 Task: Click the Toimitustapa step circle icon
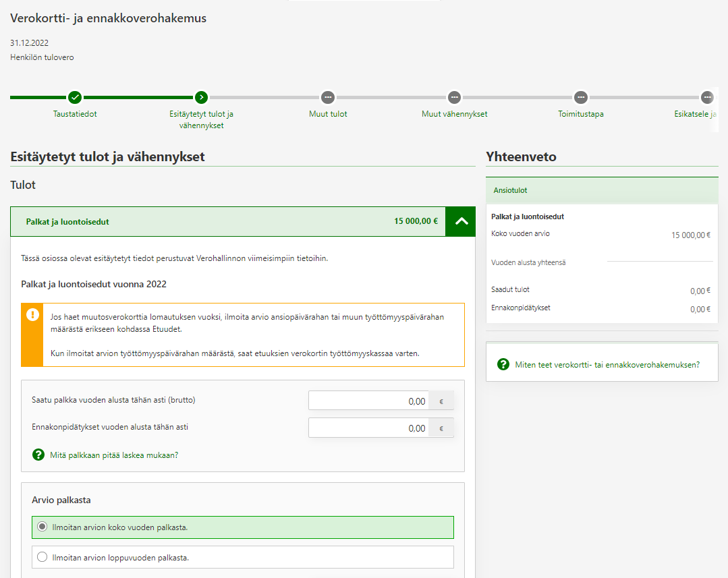point(580,97)
